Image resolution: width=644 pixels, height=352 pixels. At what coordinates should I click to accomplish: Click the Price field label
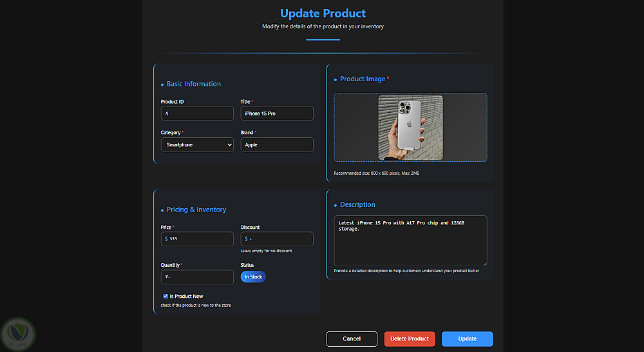166,227
